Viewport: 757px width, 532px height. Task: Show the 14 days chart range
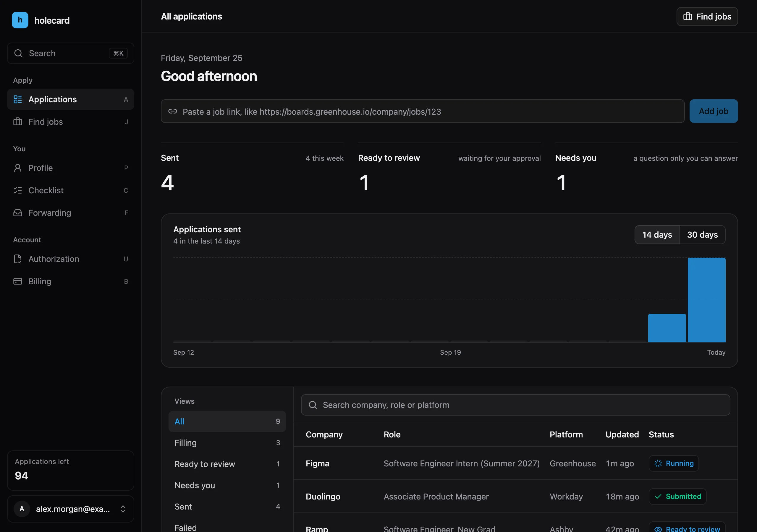click(x=657, y=235)
